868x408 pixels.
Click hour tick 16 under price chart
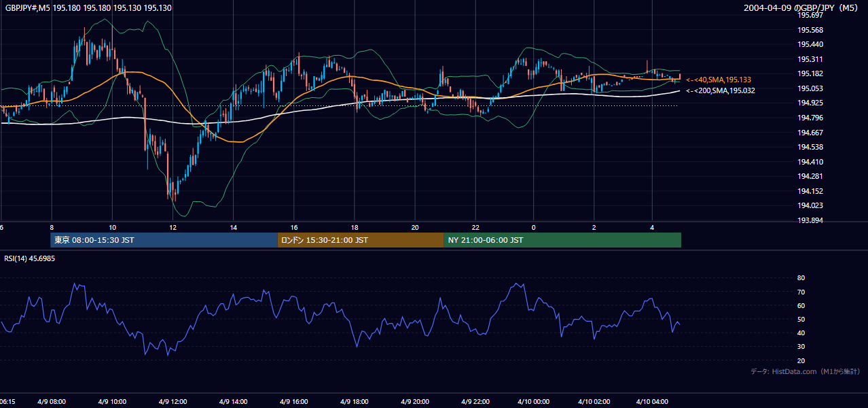(x=293, y=227)
